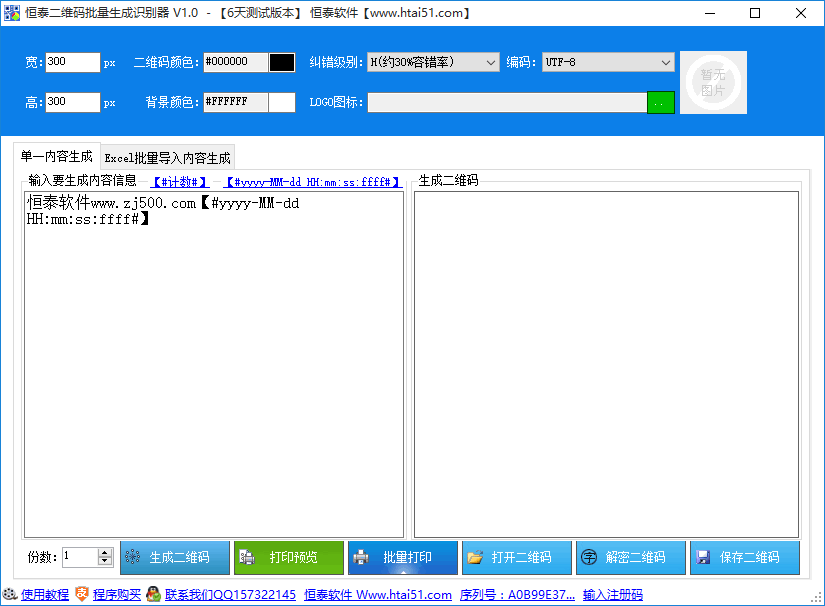825x606 pixels.
Task: Click the app icon in title bar
Action: tap(12, 13)
